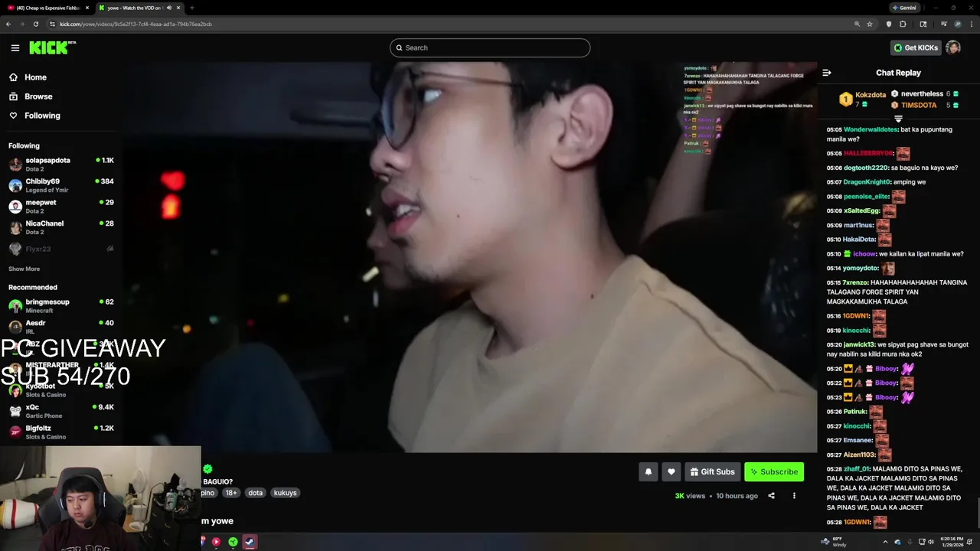Click the video player area

click(471, 258)
